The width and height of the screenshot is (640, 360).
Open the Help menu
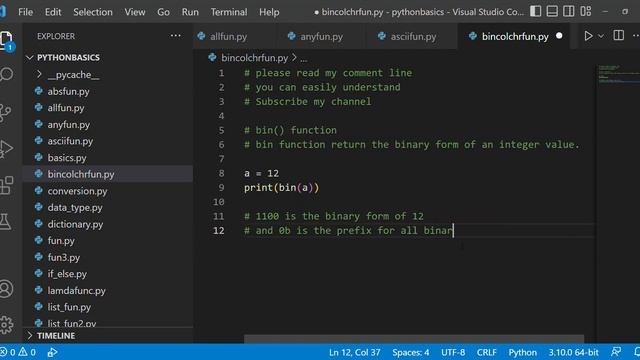click(x=269, y=12)
